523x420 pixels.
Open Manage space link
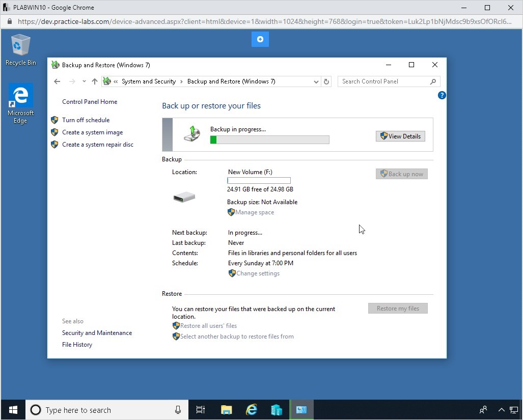(x=255, y=212)
